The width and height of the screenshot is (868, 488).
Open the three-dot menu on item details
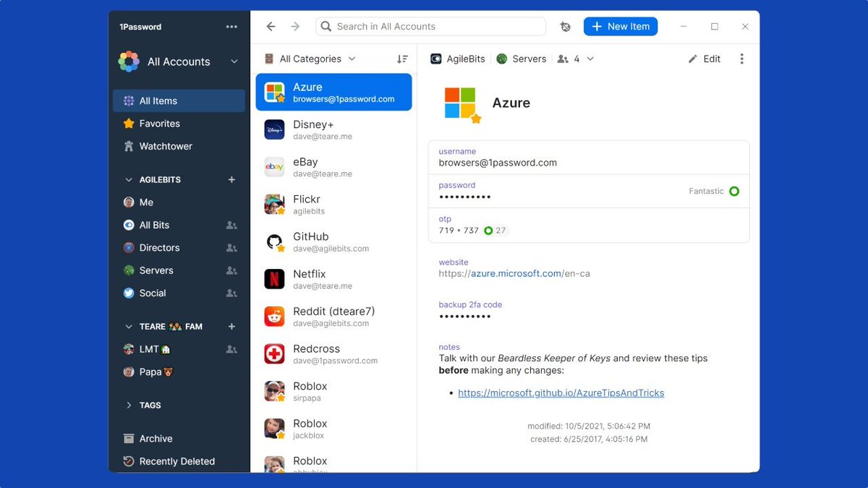tap(741, 59)
